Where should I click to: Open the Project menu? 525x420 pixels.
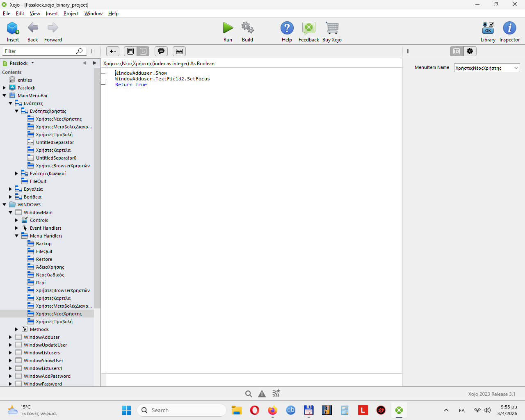71,14
